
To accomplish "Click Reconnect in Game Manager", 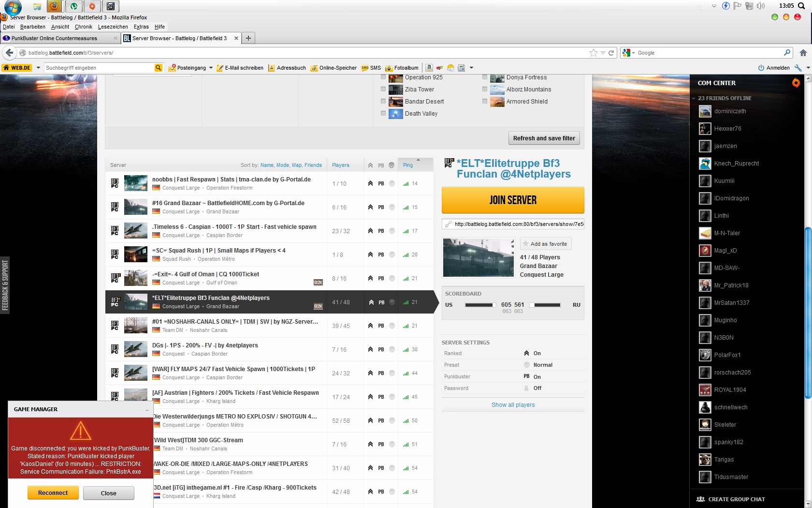I will (x=53, y=493).
